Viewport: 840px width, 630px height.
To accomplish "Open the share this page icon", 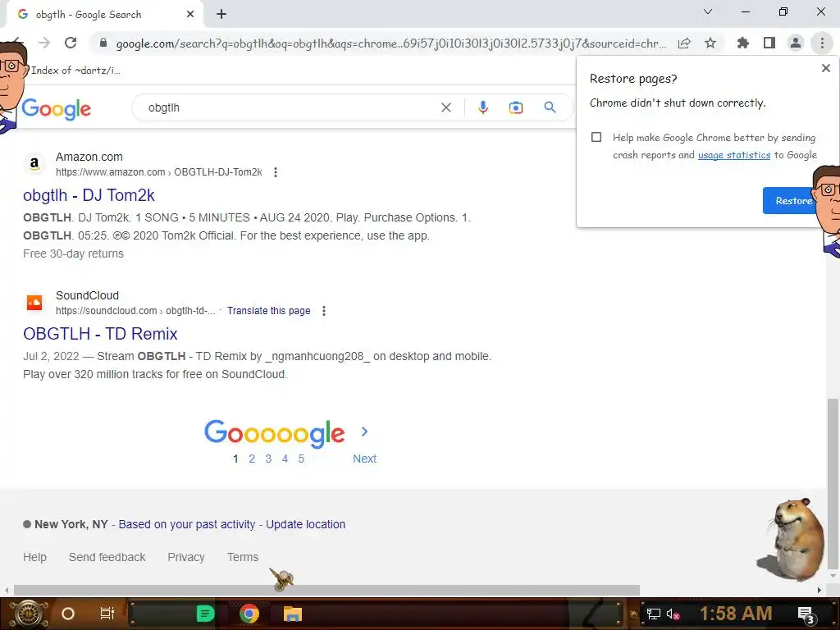I will 684,43.
